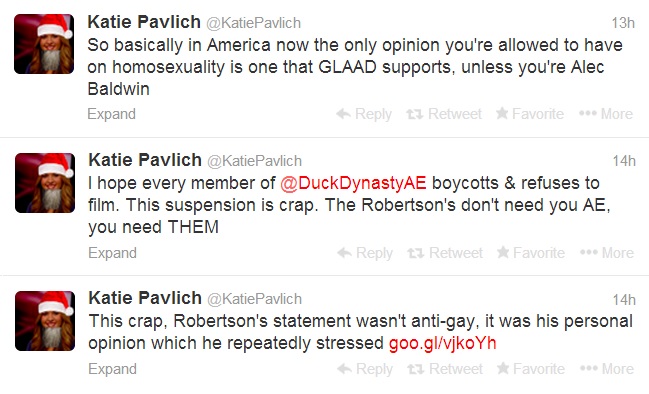Open More options on the boycott tweet
Viewport: 649px width, 394px height.
pos(607,252)
